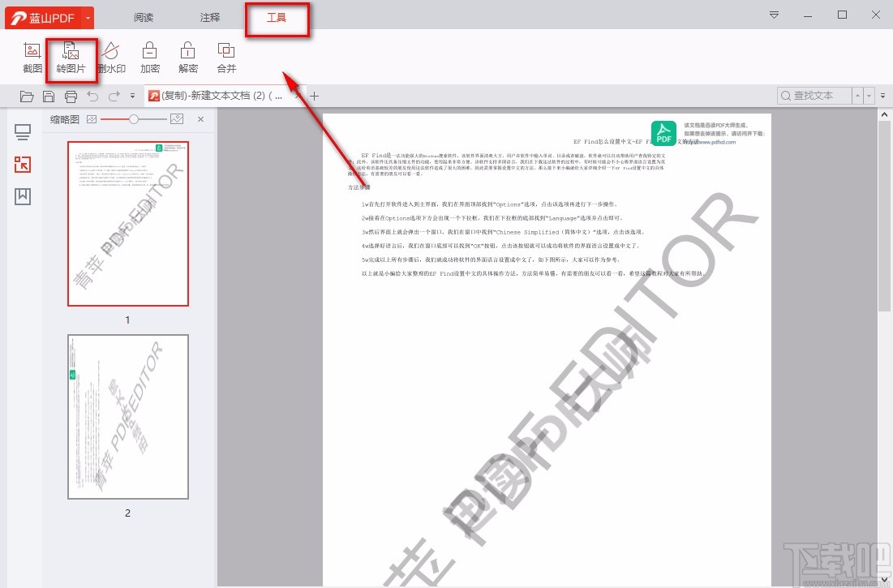This screenshot has width=893, height=588.
Task: Open the reading mode icon in sidebar
Action: [x=23, y=134]
